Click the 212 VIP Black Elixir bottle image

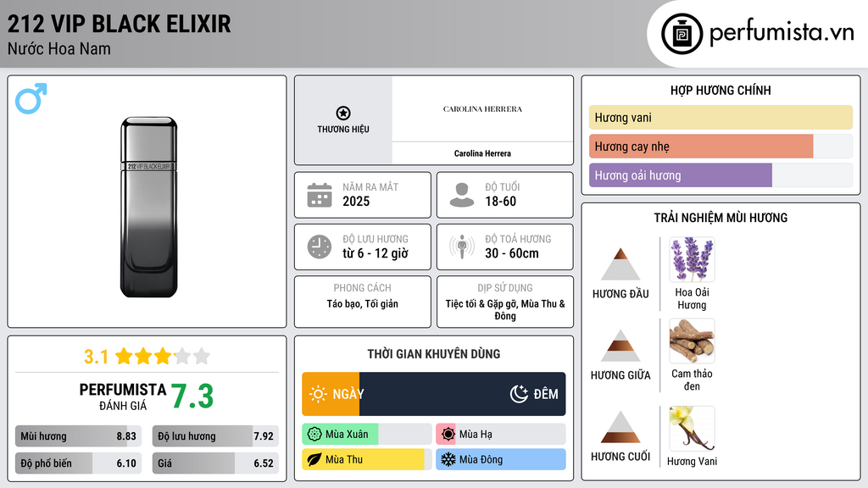149,207
